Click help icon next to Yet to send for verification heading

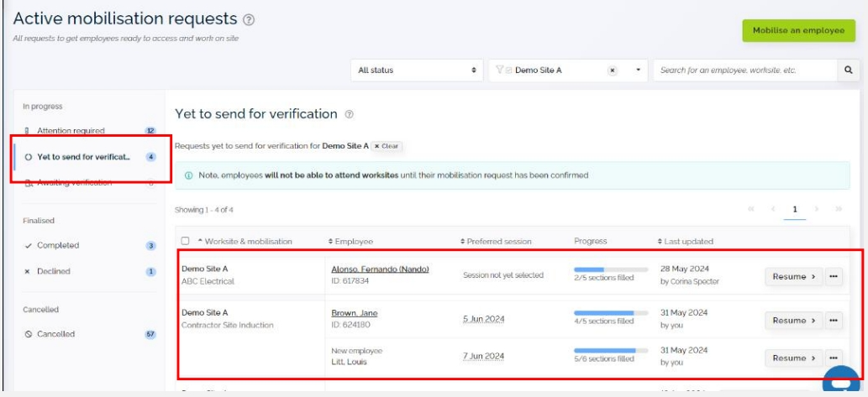(x=349, y=114)
